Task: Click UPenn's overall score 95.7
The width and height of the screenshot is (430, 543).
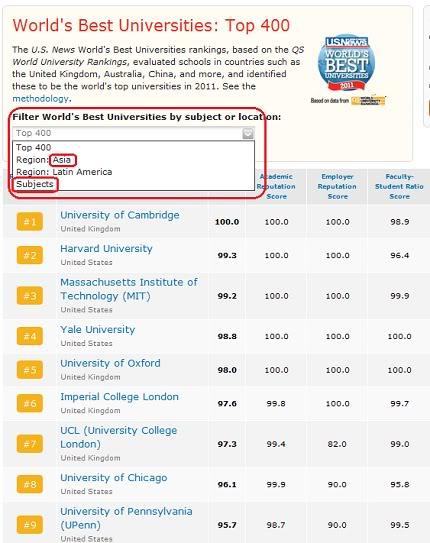Action: (227, 525)
